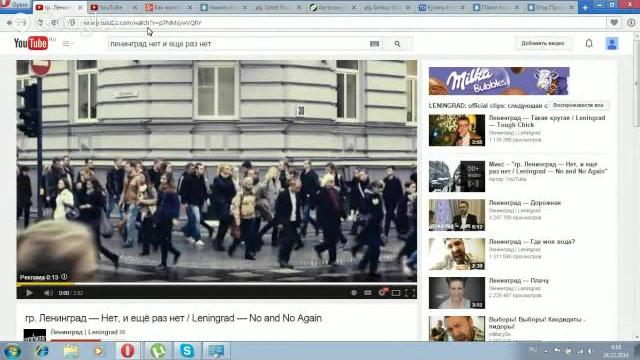Toggle theater mode in the player
The width and height of the screenshot is (640, 360).
396,293
